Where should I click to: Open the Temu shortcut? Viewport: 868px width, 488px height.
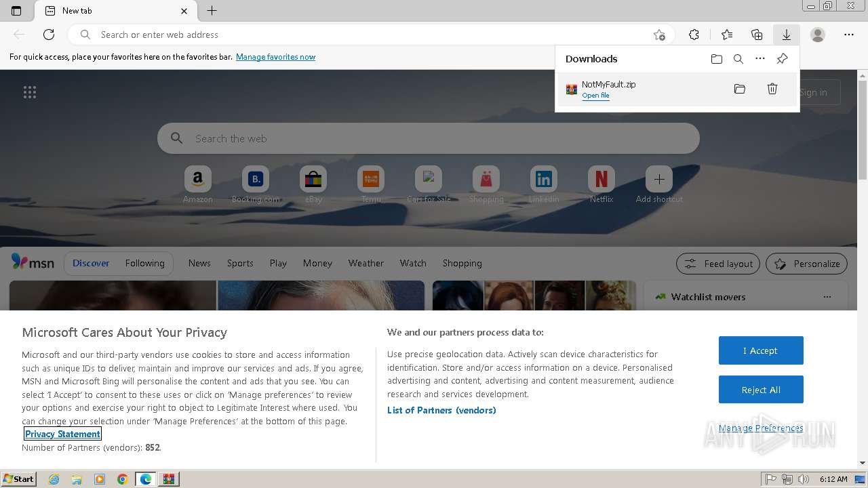tap(371, 184)
